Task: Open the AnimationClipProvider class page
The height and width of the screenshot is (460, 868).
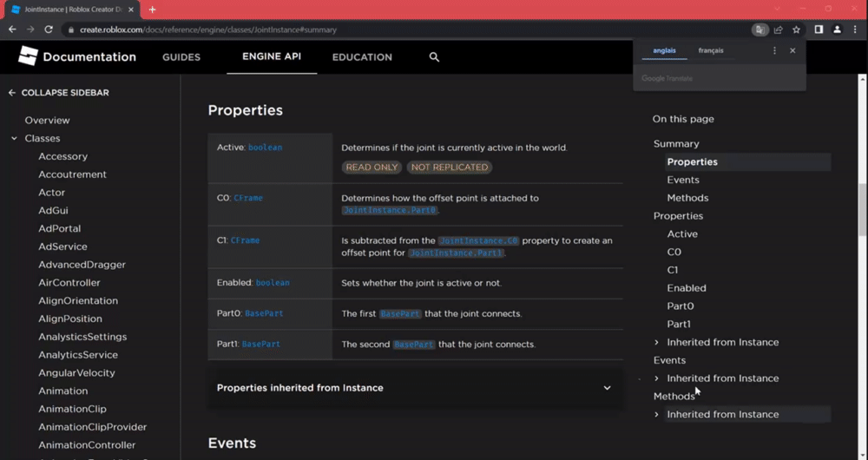Action: (x=93, y=427)
